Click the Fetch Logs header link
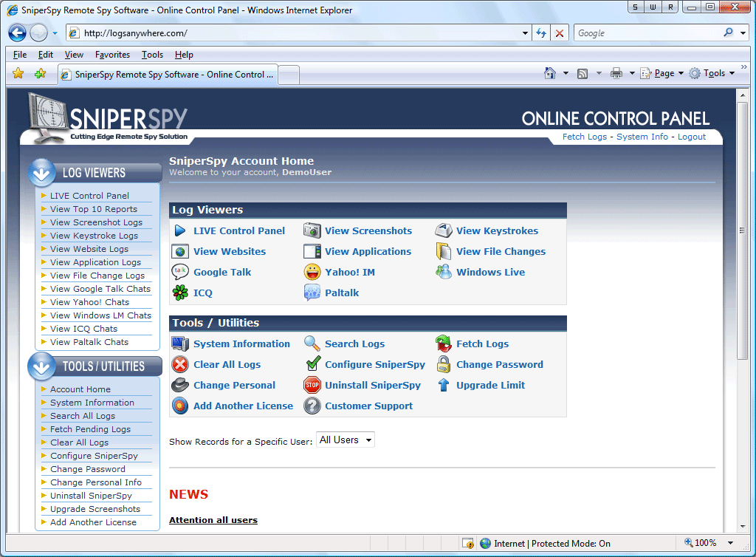The width and height of the screenshot is (756, 557). click(585, 137)
